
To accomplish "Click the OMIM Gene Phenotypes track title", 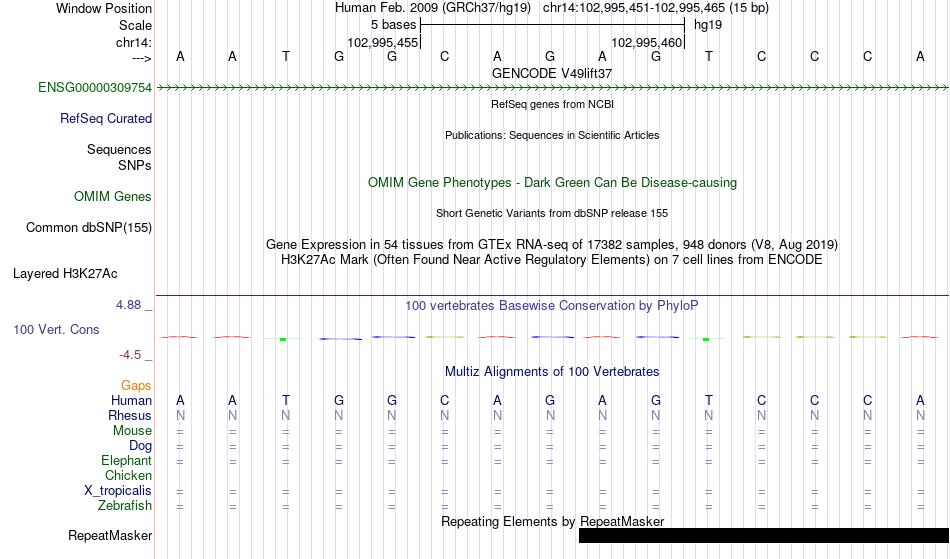I will coord(552,182).
